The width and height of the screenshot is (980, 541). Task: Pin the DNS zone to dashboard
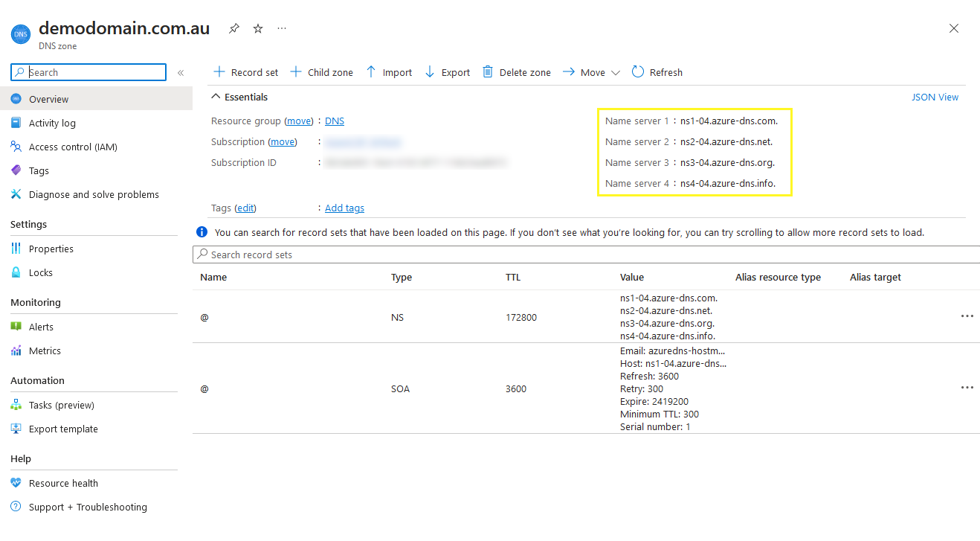[x=234, y=28]
